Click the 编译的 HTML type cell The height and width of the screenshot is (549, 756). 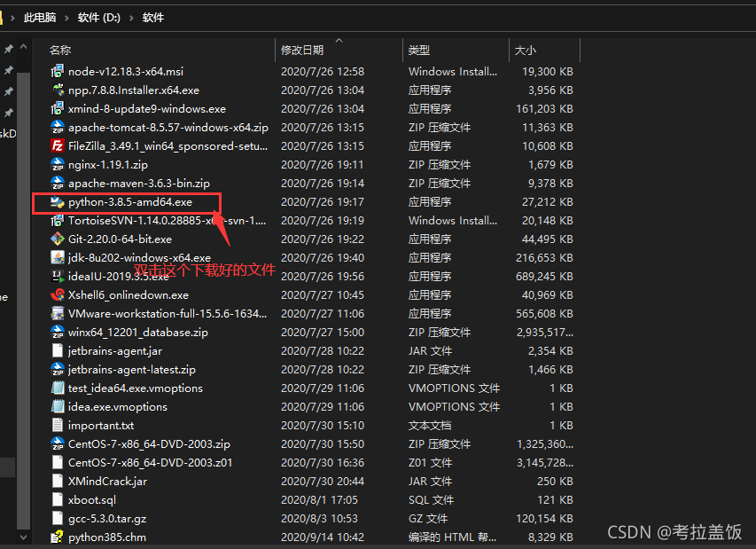point(452,537)
